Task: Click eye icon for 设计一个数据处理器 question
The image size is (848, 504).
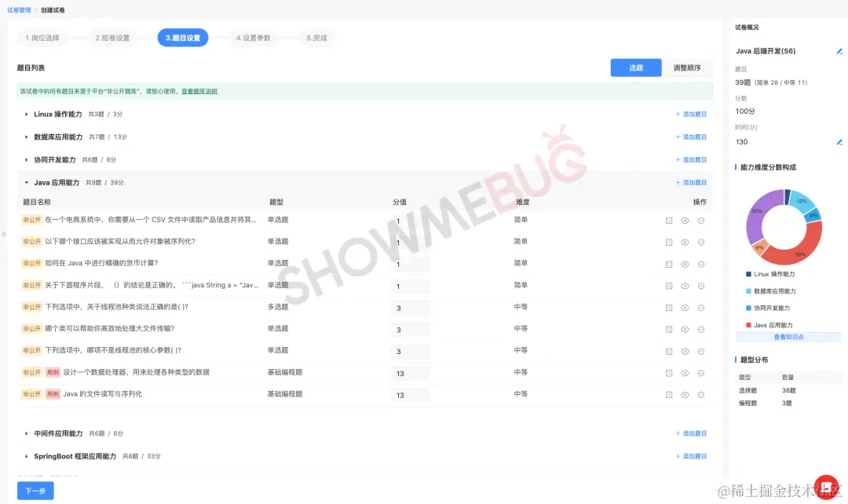Action: pos(685,373)
